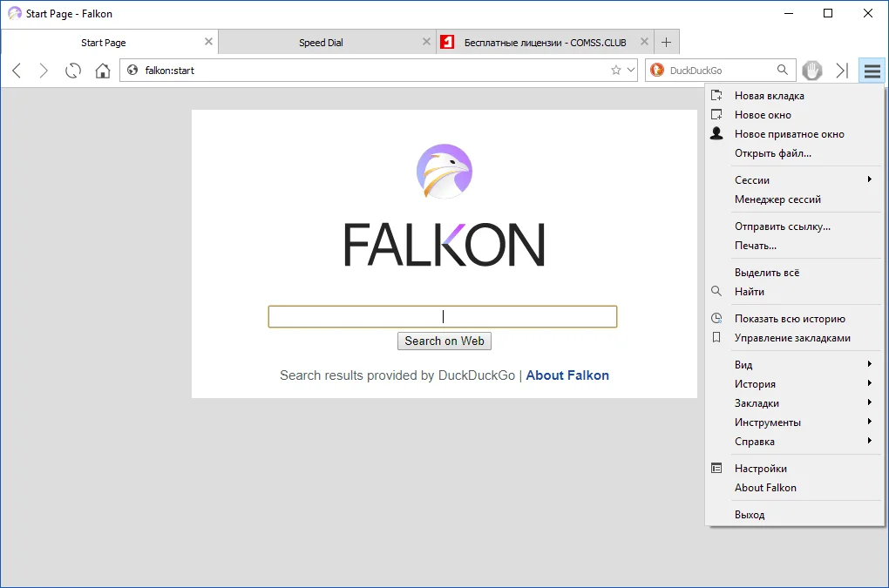Screen dimensions: 889x588
Task: Click the settings icon beside Настройки
Action: [716, 468]
